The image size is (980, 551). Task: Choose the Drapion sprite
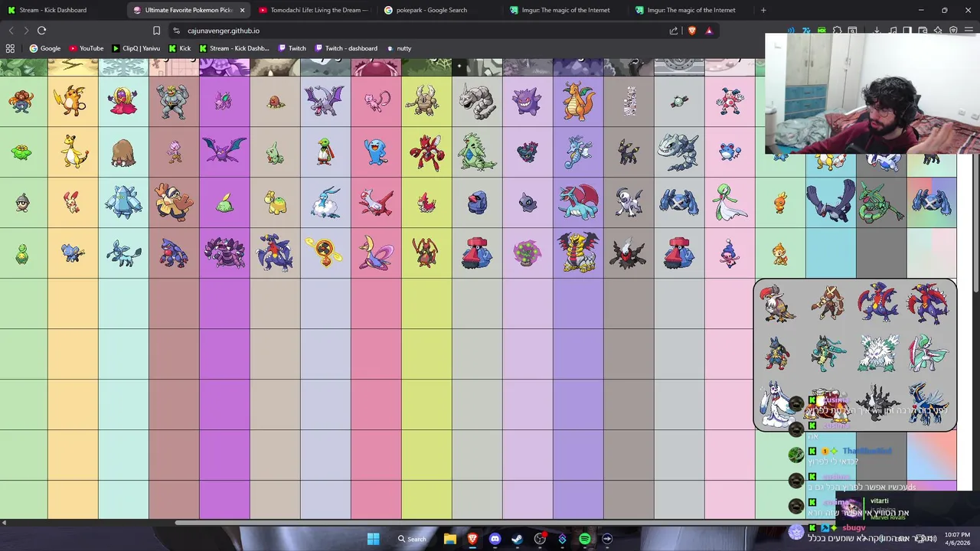pos(224,253)
